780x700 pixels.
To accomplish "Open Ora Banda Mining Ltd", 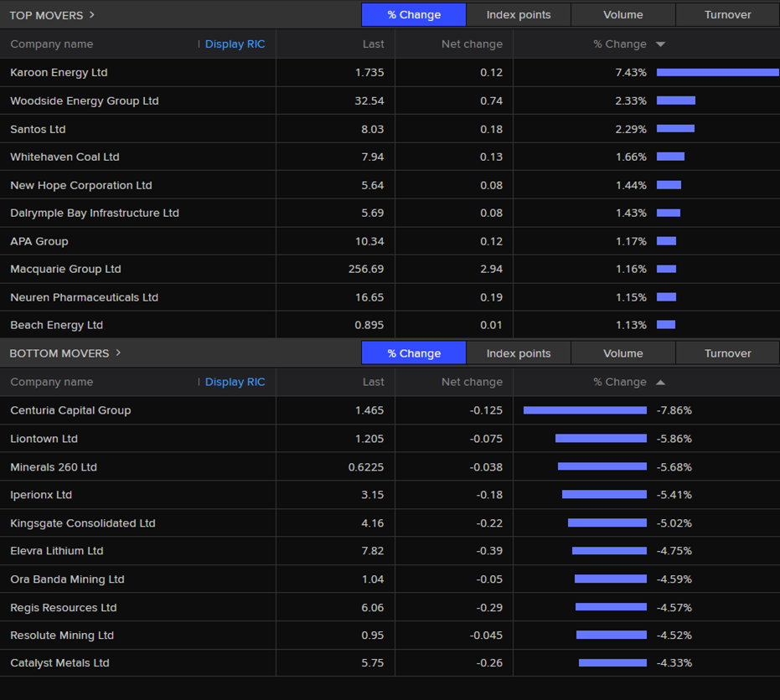I will [x=67, y=579].
